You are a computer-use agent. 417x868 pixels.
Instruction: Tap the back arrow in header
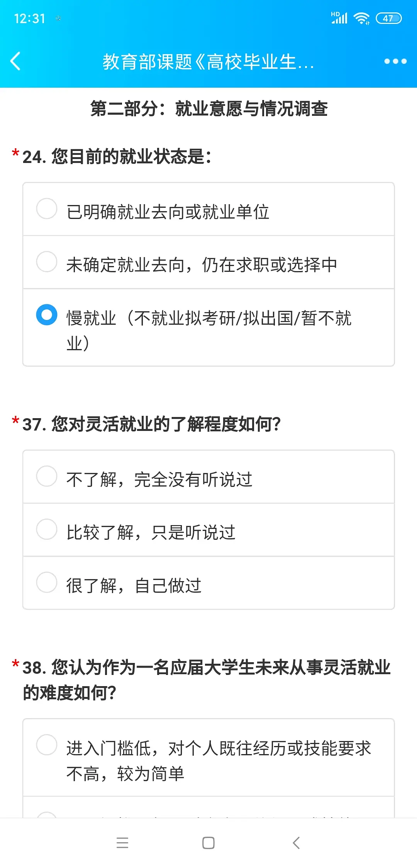click(x=15, y=61)
